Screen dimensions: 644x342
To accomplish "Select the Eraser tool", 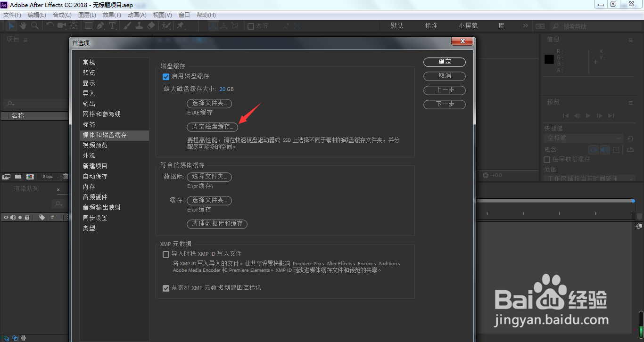I will click(151, 25).
